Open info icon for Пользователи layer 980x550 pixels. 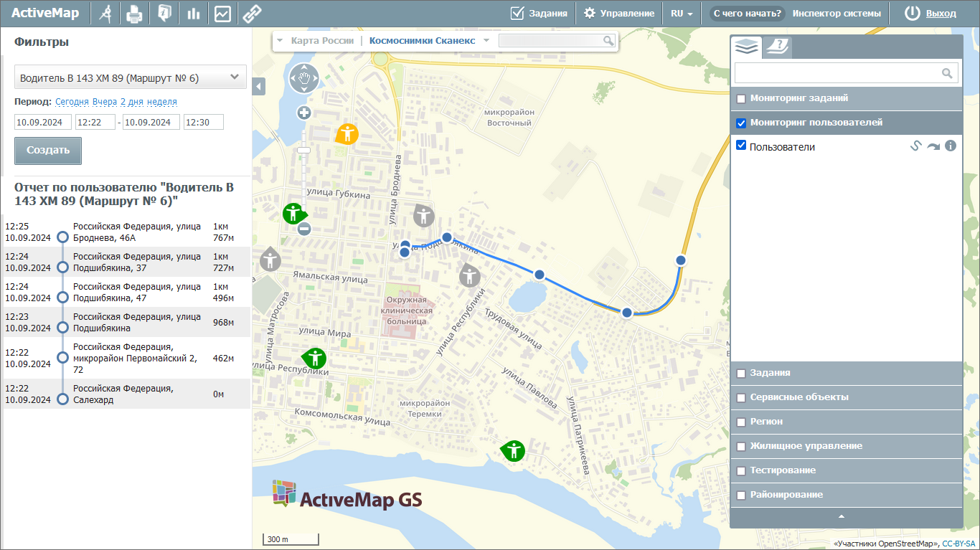951,146
